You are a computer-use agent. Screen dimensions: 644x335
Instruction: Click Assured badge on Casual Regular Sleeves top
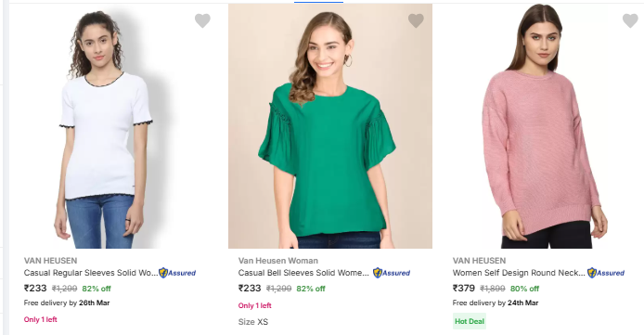pos(177,273)
